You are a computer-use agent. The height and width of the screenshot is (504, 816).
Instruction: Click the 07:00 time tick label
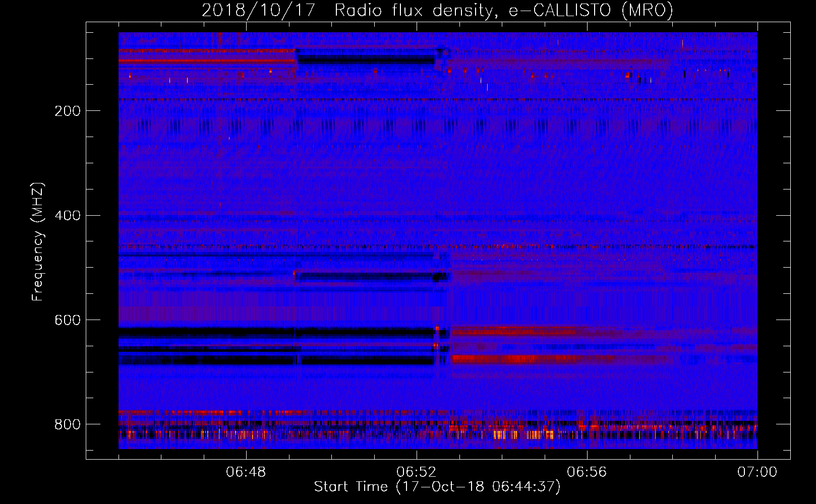pos(757,472)
